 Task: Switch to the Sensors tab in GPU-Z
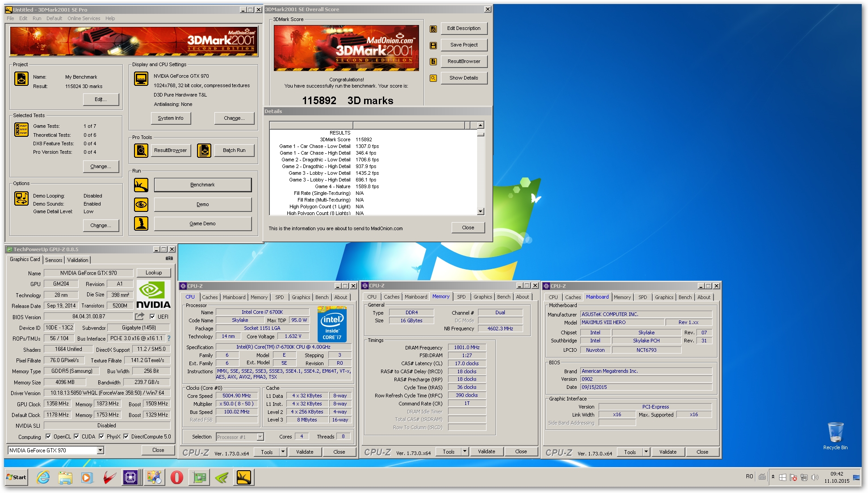(54, 260)
